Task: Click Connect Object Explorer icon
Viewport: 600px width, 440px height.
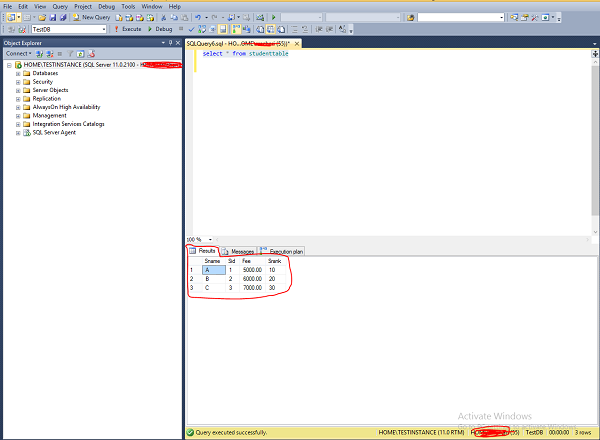Action: tap(39, 54)
